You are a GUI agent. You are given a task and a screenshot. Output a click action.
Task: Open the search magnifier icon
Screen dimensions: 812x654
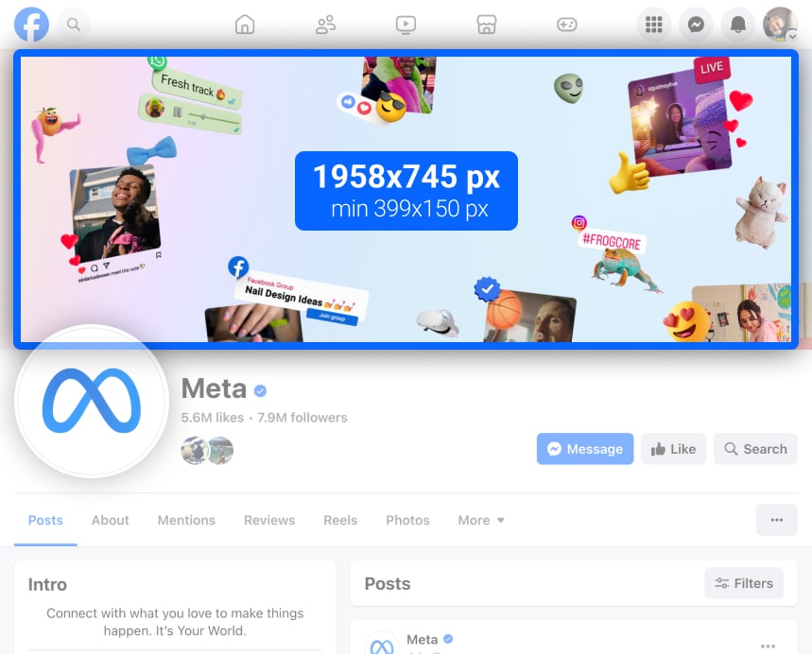point(74,25)
